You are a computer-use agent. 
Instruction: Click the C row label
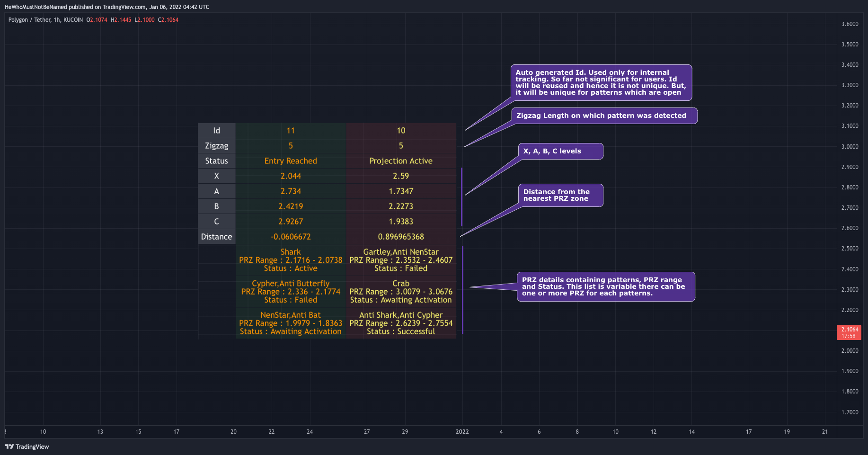tap(216, 222)
